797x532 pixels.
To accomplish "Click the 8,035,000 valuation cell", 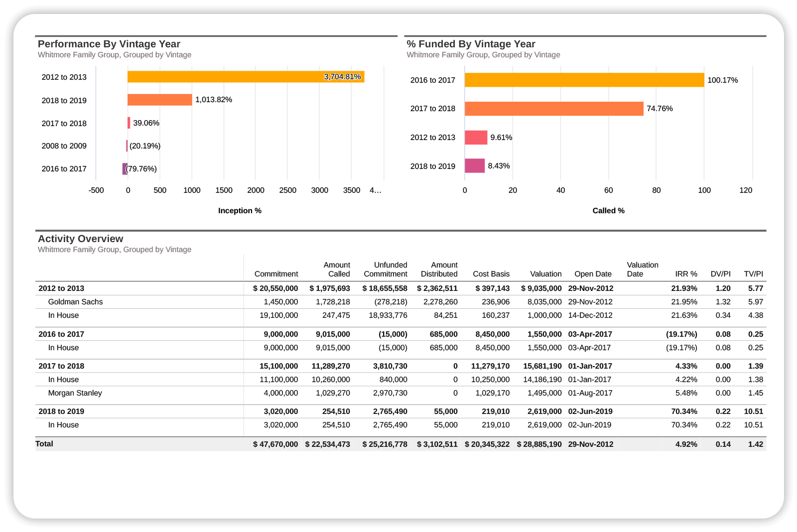I will [545, 302].
